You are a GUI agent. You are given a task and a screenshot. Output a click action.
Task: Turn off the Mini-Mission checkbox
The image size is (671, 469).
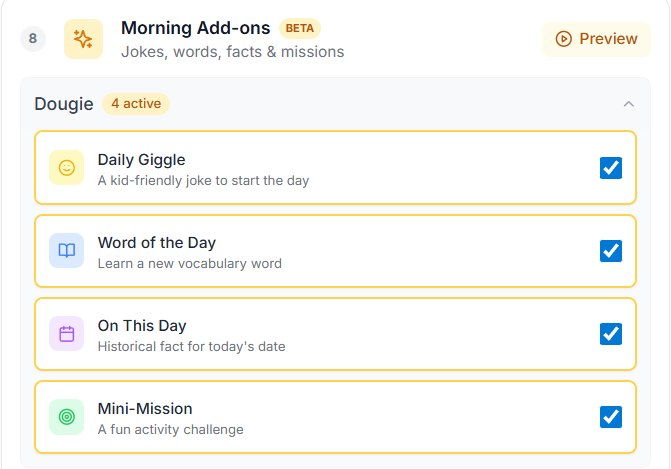coord(611,416)
